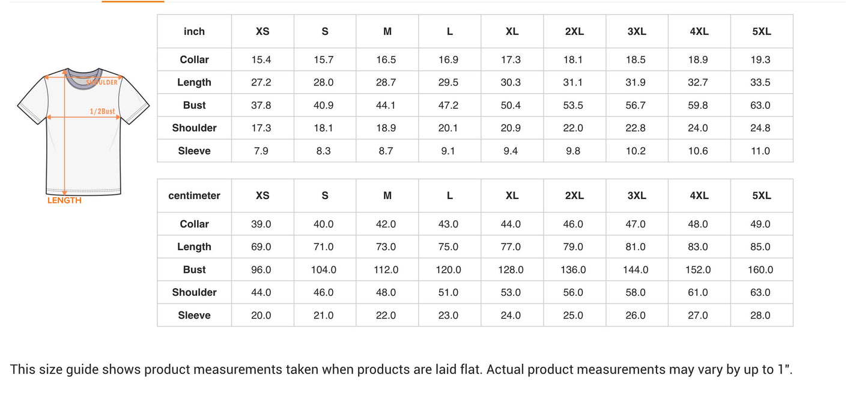Image resolution: width=868 pixels, height=395 pixels.
Task: Click the size guide disclaimer text
Action: pos(401,369)
